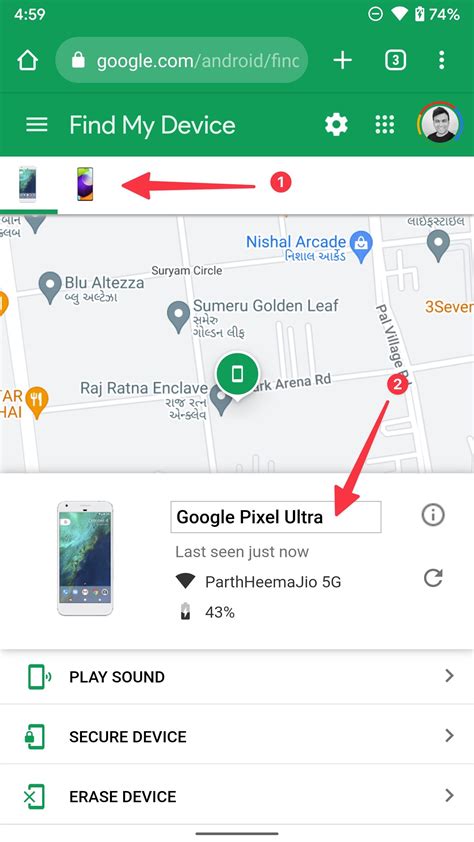
Task: Go to the browser home page
Action: pos(27,61)
